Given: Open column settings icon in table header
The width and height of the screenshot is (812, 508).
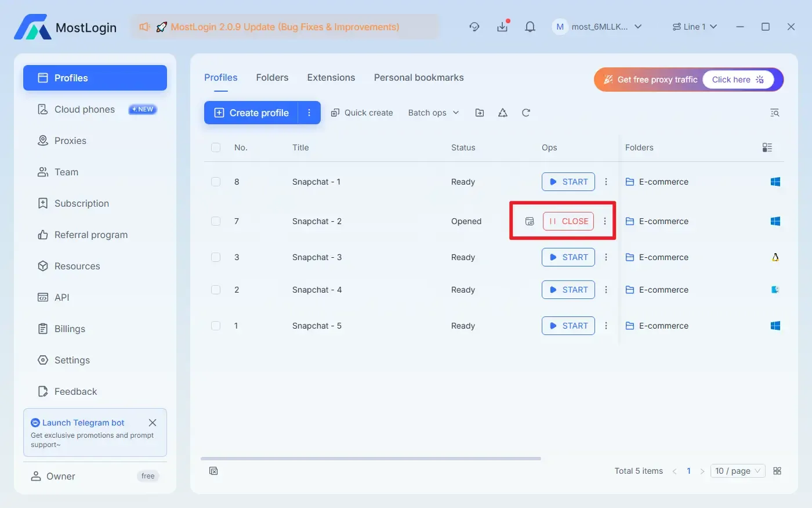Looking at the screenshot, I should (x=767, y=147).
